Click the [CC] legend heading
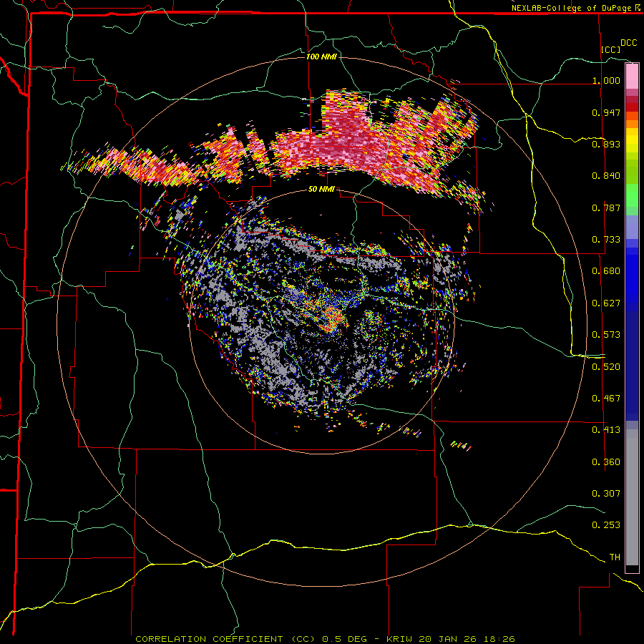Screen dimensions: 644x644 pyautogui.click(x=611, y=49)
